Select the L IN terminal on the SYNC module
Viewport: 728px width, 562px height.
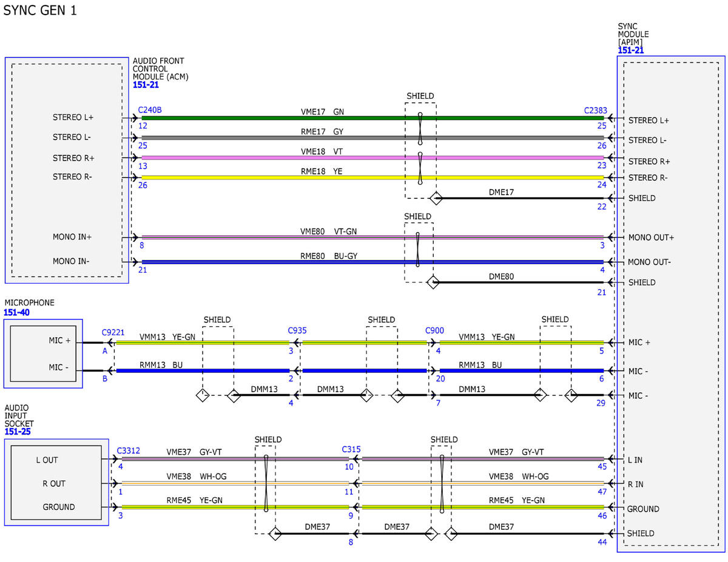[x=635, y=460]
